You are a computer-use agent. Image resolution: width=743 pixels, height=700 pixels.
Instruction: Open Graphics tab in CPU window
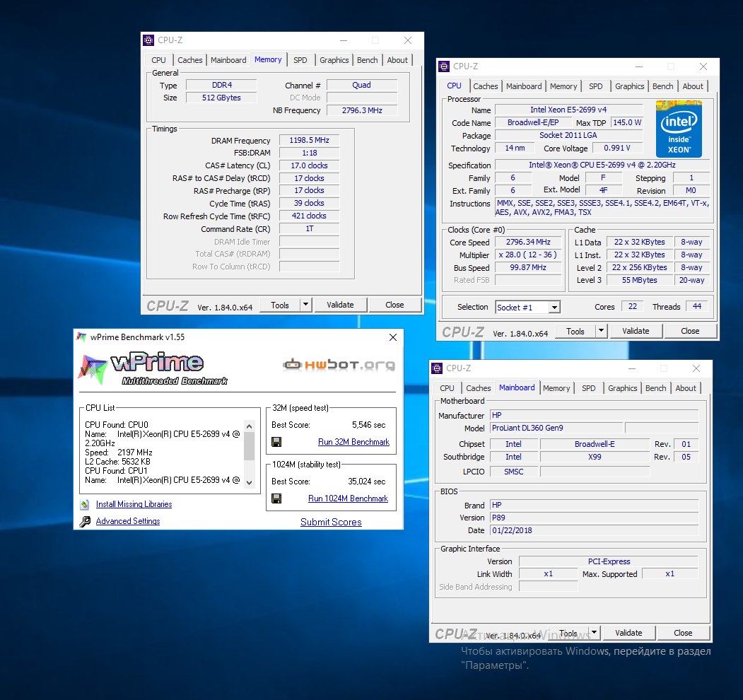(629, 86)
